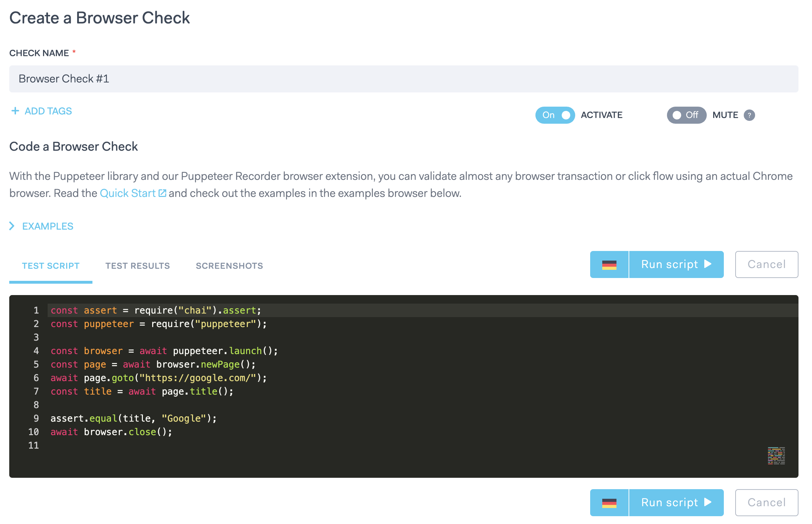
Task: Open the Quick Start link
Action: coord(128,193)
